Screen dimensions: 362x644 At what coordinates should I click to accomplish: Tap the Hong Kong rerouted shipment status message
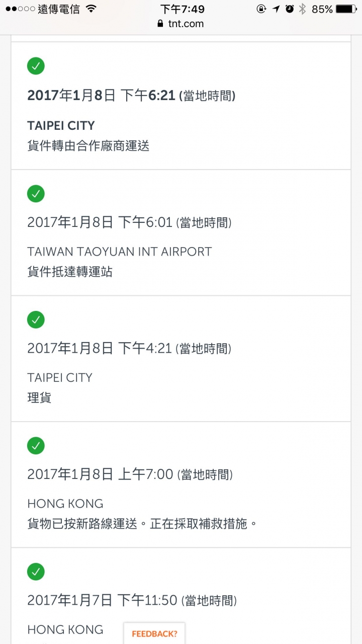pyautogui.click(x=142, y=524)
